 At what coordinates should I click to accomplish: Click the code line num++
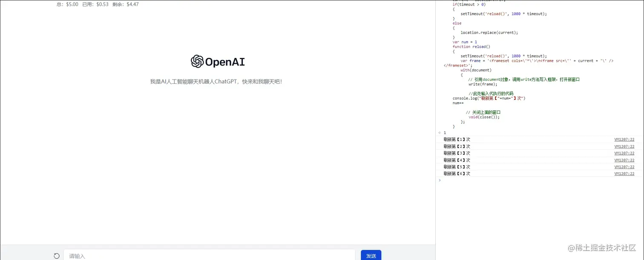458,103
